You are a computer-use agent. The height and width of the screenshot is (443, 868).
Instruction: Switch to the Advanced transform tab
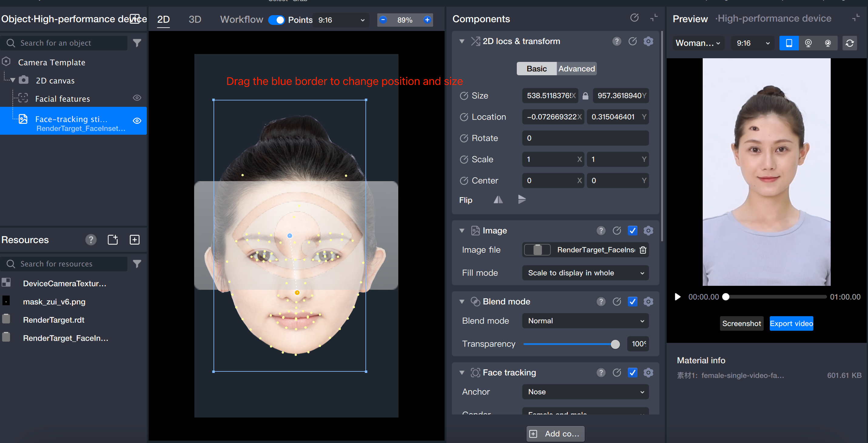pyautogui.click(x=576, y=69)
